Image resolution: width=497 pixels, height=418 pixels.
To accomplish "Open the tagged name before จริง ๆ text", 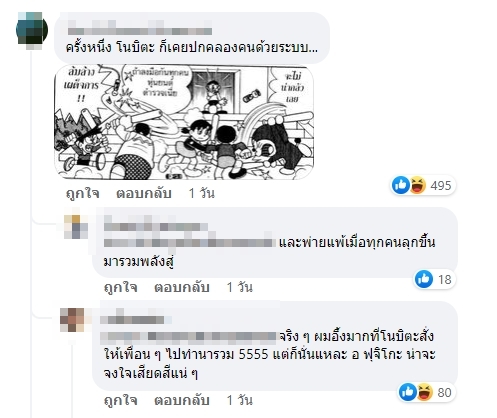I will (188, 337).
